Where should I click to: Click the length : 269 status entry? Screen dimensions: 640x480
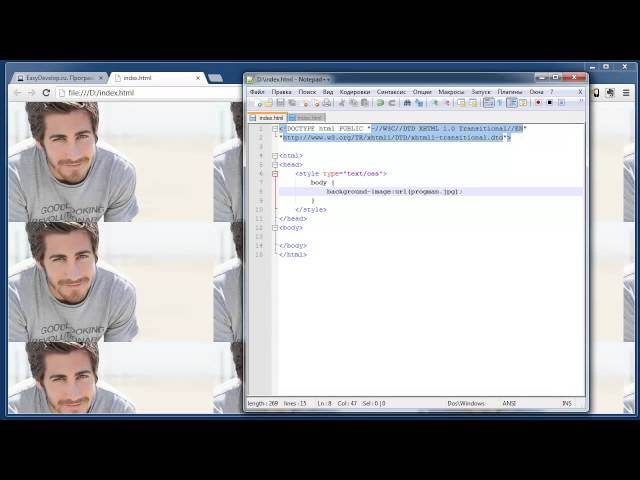point(262,403)
